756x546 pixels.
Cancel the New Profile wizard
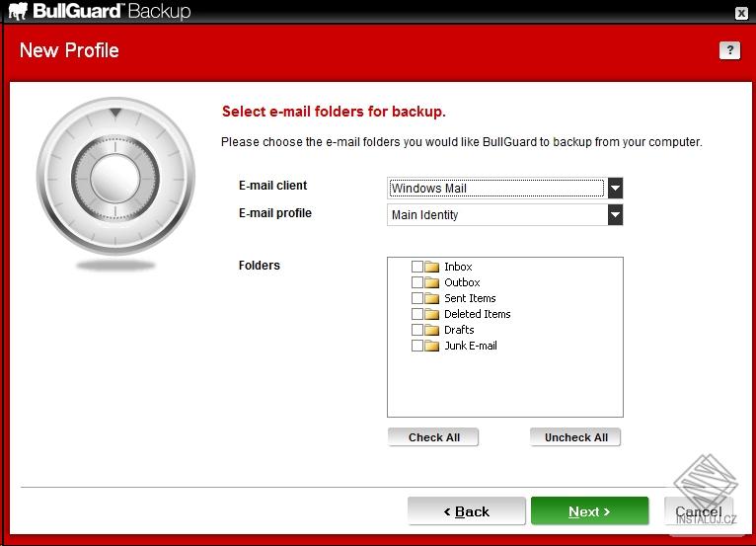[699, 511]
